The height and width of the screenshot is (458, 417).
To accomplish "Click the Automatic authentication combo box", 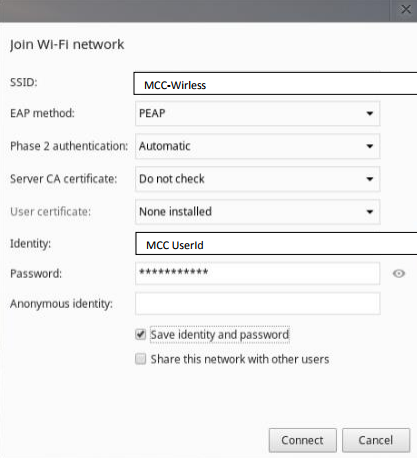I will (x=257, y=146).
